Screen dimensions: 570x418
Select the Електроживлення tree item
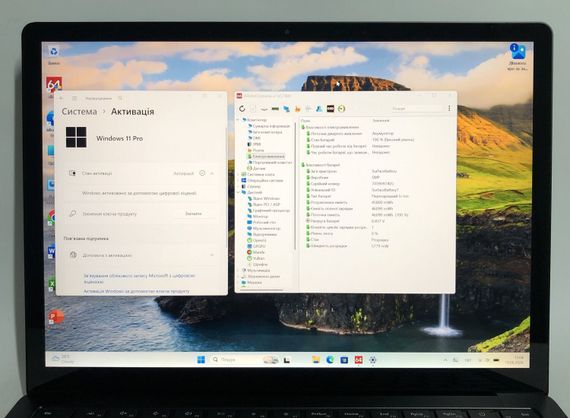pos(268,156)
